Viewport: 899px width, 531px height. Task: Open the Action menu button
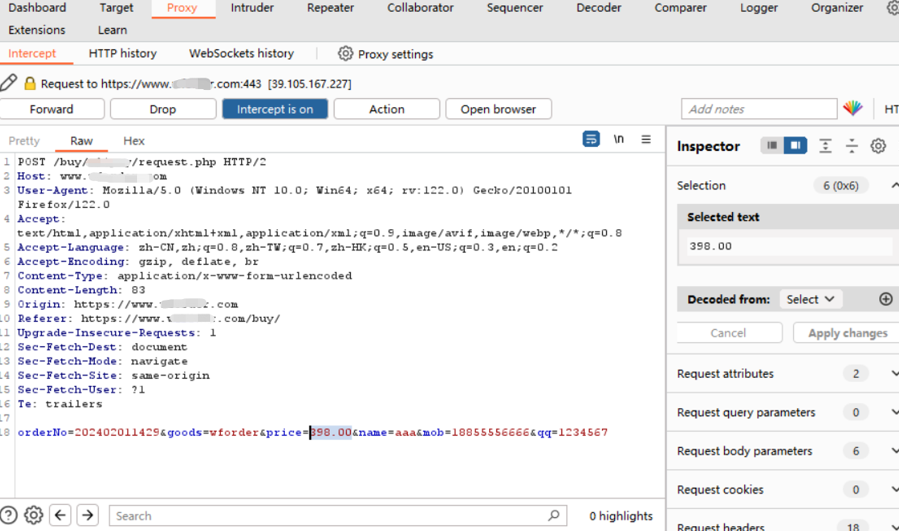(386, 109)
